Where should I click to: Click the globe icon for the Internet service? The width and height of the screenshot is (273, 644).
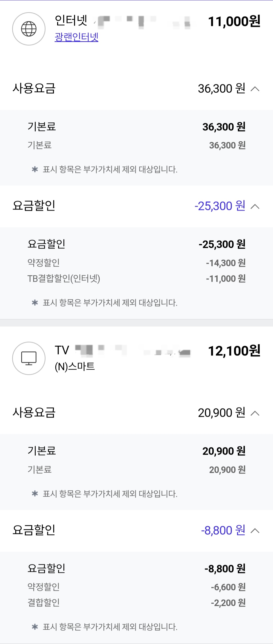click(x=29, y=29)
